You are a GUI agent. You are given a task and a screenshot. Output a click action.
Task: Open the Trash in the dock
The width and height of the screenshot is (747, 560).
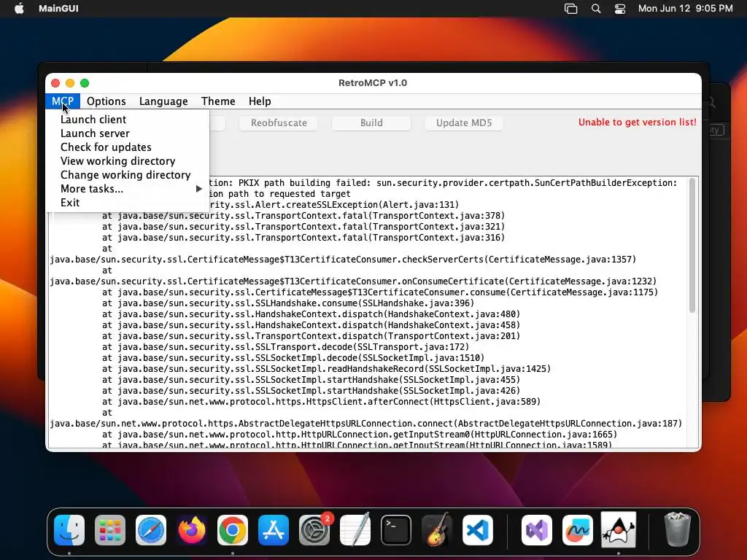tap(677, 529)
